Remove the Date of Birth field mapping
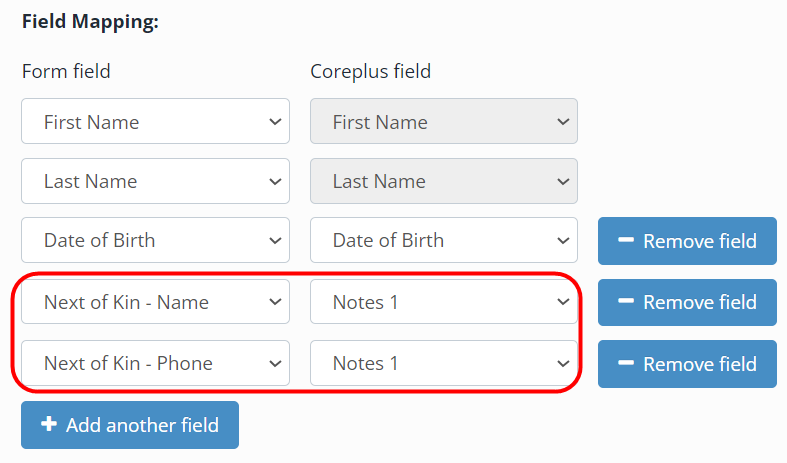 (x=687, y=241)
